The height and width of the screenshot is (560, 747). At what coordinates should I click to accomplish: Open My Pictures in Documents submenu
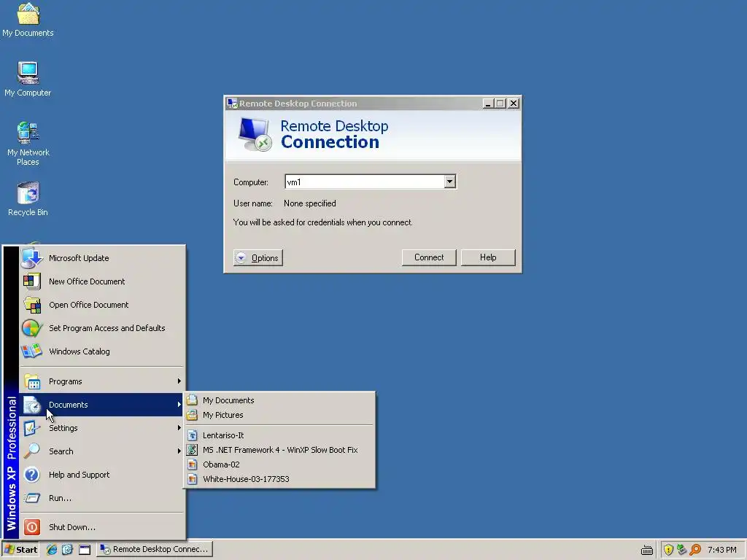tap(279, 415)
